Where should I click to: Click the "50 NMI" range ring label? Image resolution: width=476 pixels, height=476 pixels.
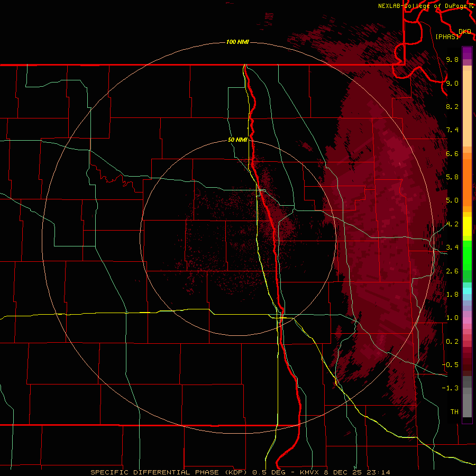pyautogui.click(x=237, y=140)
